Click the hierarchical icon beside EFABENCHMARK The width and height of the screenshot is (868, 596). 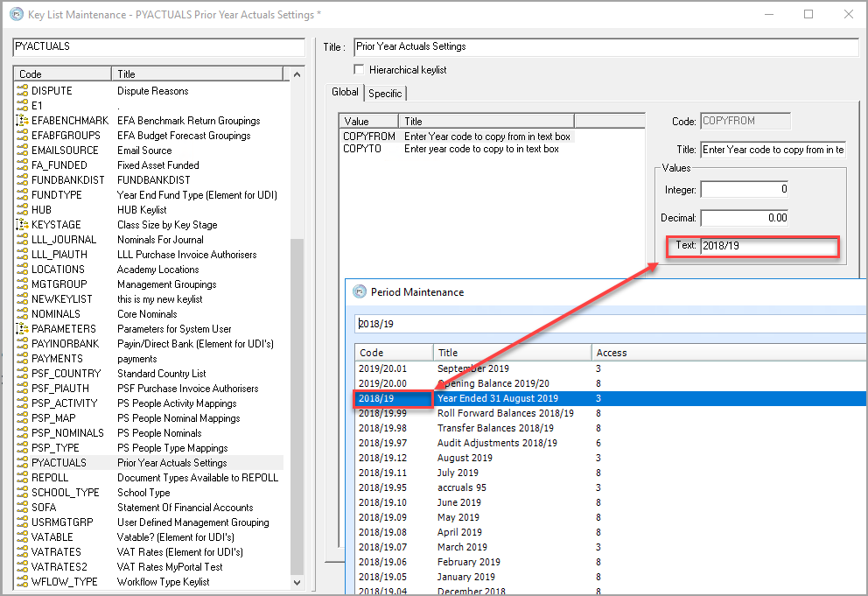coord(22,121)
